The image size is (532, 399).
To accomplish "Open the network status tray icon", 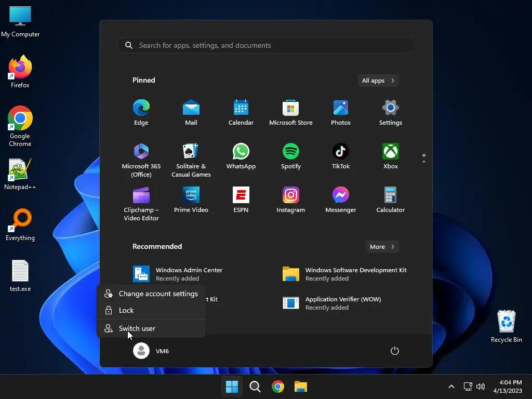I will pyautogui.click(x=468, y=387).
